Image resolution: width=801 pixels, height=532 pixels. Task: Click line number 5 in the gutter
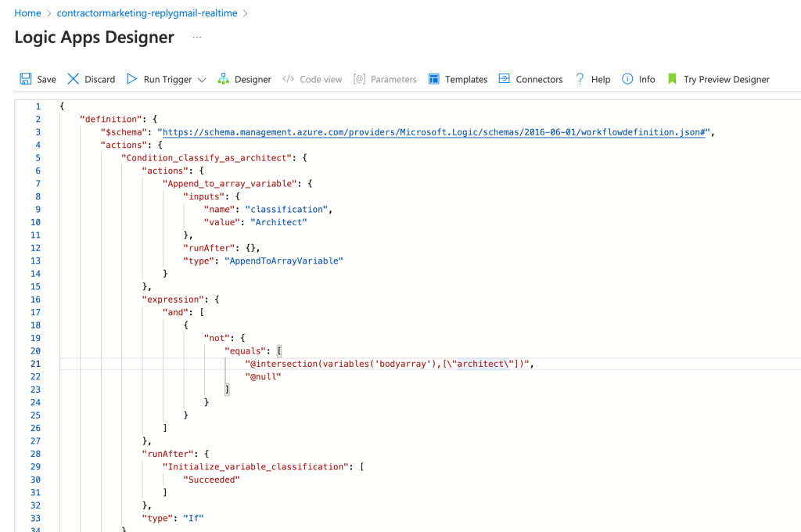pyautogui.click(x=38, y=158)
